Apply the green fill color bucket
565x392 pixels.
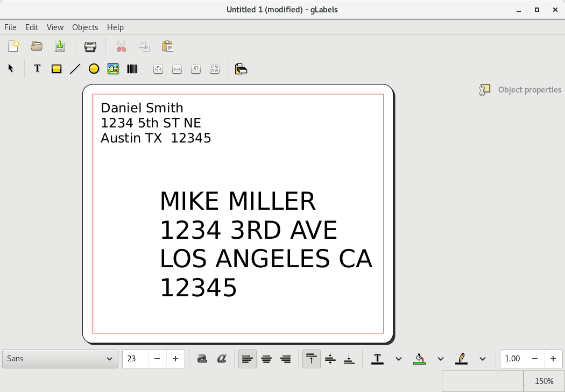pyautogui.click(x=419, y=359)
